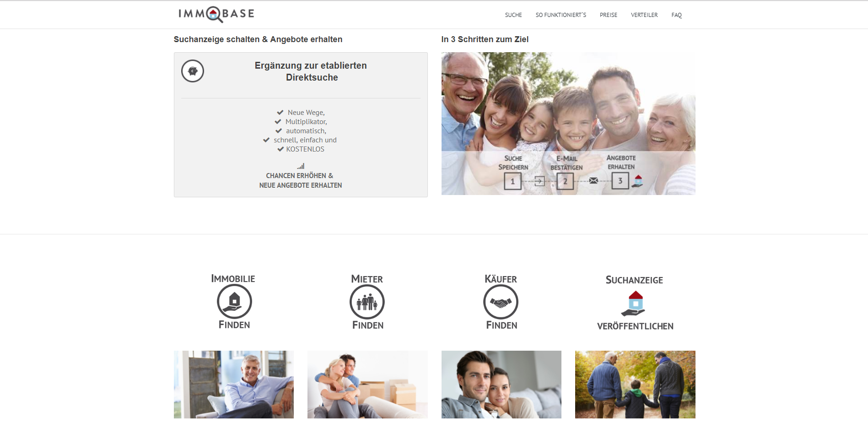Click the house-in-hand Immobilie finden icon

tap(234, 301)
